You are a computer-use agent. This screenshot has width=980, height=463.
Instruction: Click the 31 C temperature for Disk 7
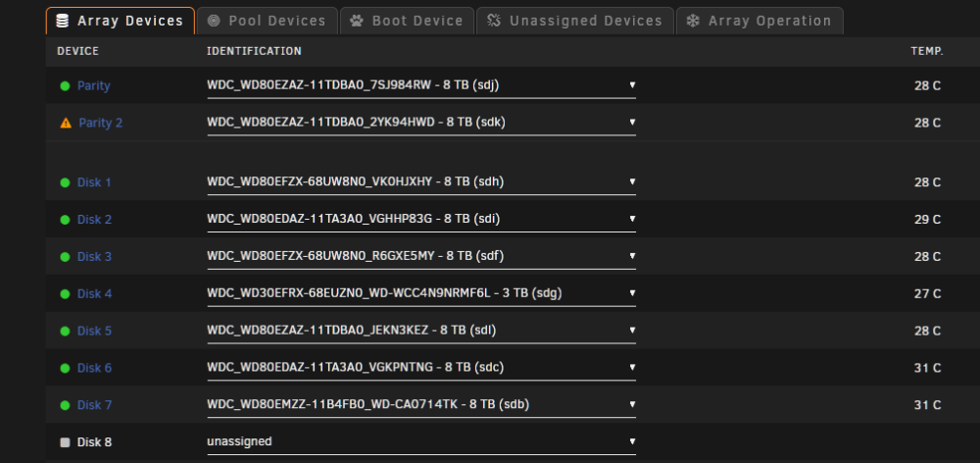[927, 405]
